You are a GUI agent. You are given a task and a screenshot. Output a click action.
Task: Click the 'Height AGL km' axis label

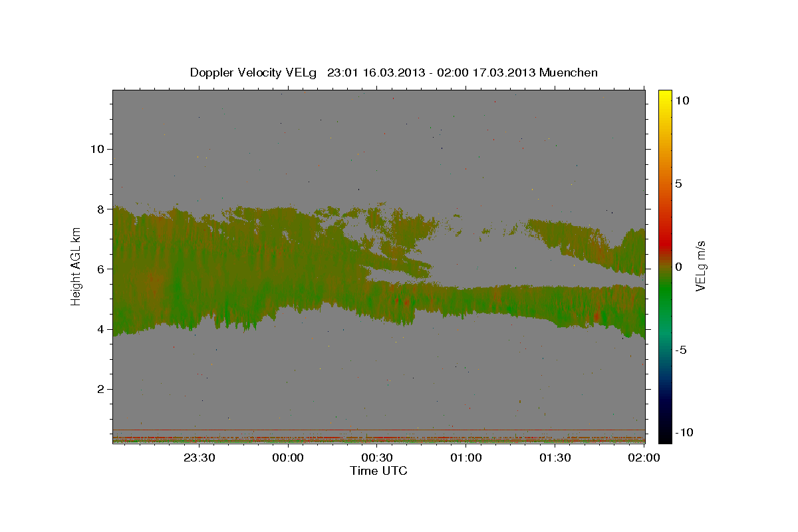76,266
